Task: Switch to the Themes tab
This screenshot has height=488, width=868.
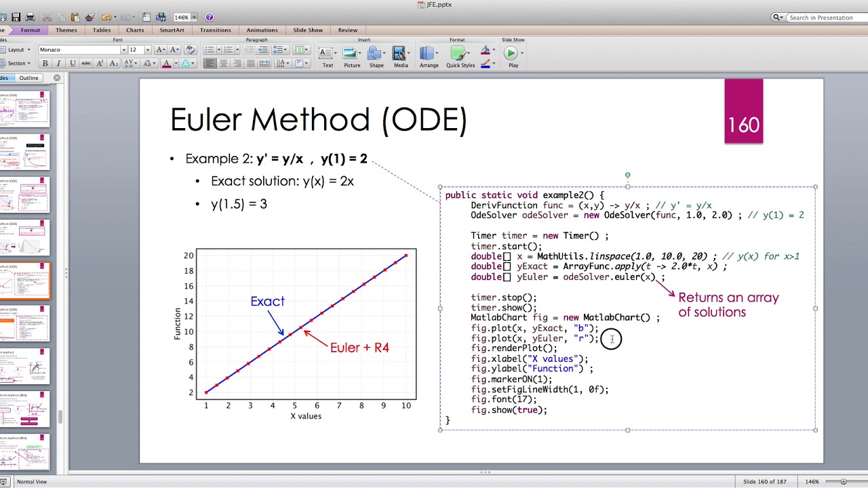Action: point(66,30)
